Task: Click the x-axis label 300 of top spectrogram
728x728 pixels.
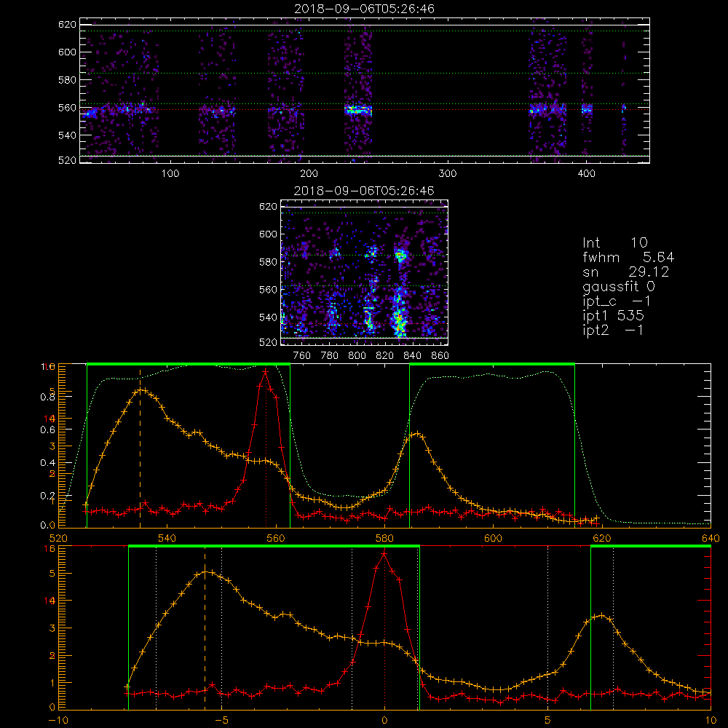Action: pos(448,174)
